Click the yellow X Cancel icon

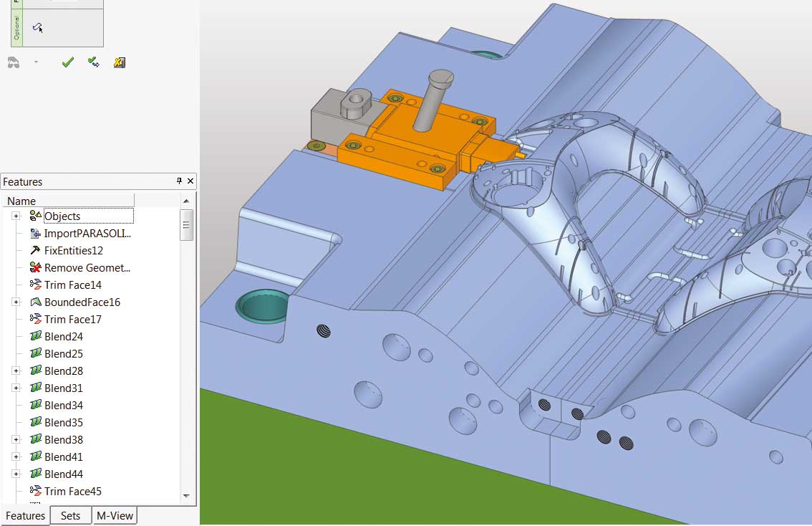tap(120, 62)
